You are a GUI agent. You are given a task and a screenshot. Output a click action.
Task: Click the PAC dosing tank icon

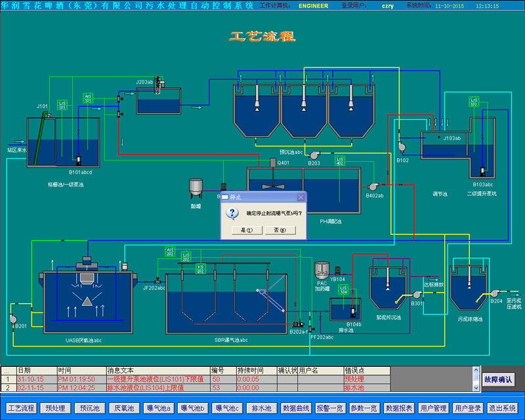pos(322,270)
